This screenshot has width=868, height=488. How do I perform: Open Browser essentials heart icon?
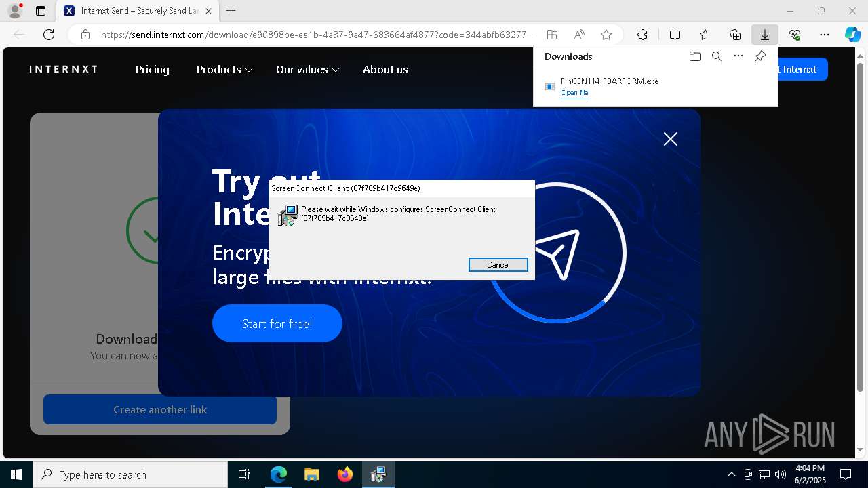(795, 35)
